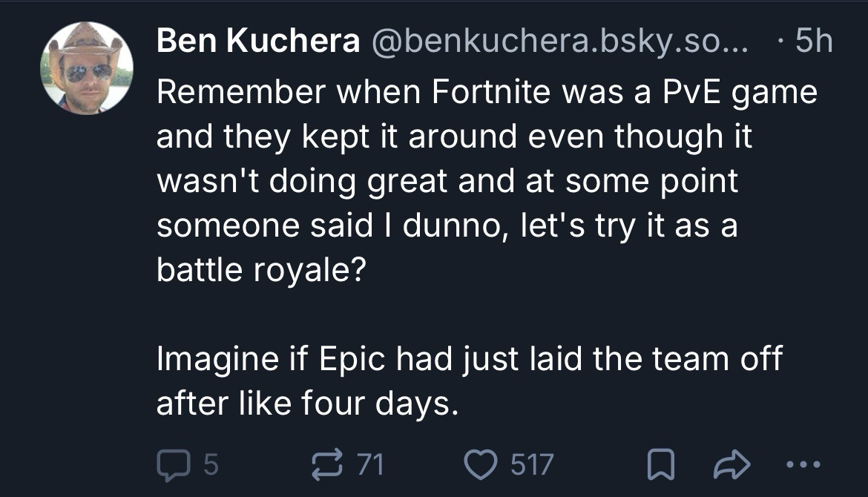The width and height of the screenshot is (868, 497).
Task: Click the "Imagine if Epic" paragraph
Action: 470,360
